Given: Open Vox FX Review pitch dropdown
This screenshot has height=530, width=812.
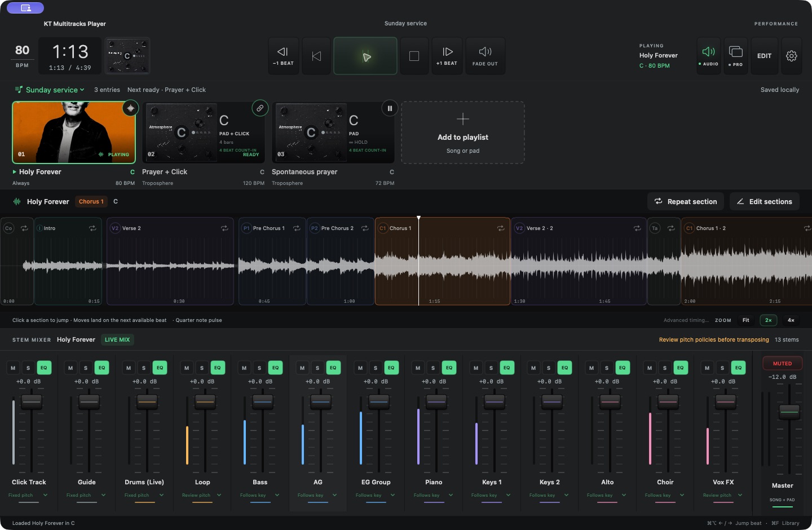Looking at the screenshot, I should [723, 496].
